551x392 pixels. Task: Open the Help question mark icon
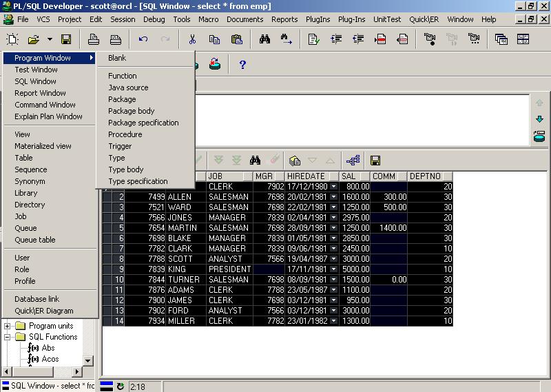pos(242,65)
